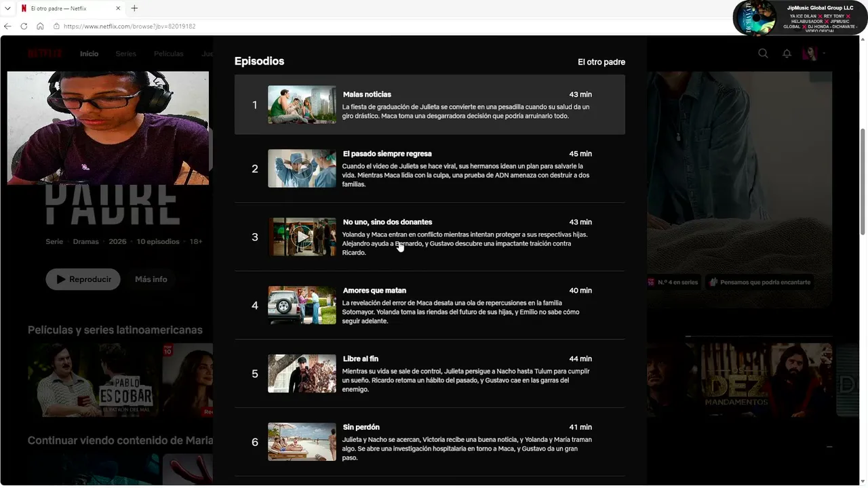
Task: Open 'Más info' for the series
Action: coord(151,279)
